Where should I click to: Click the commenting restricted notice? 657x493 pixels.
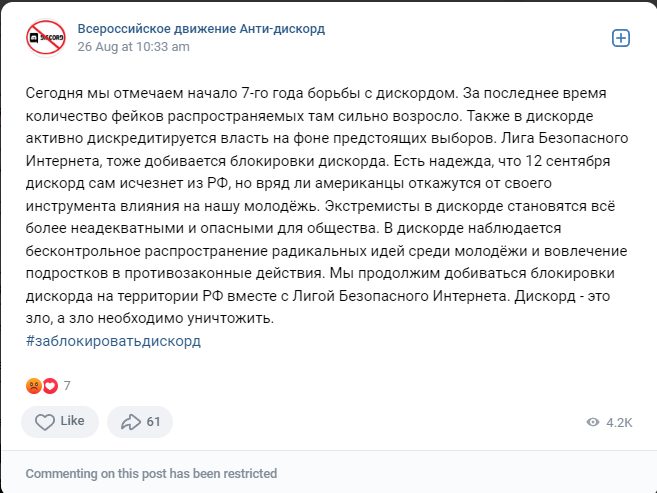[151, 473]
